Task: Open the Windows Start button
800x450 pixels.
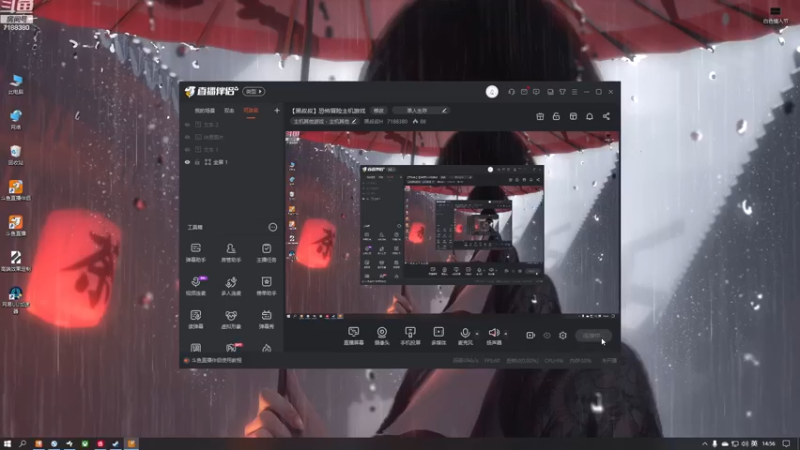Action: [x=7, y=444]
